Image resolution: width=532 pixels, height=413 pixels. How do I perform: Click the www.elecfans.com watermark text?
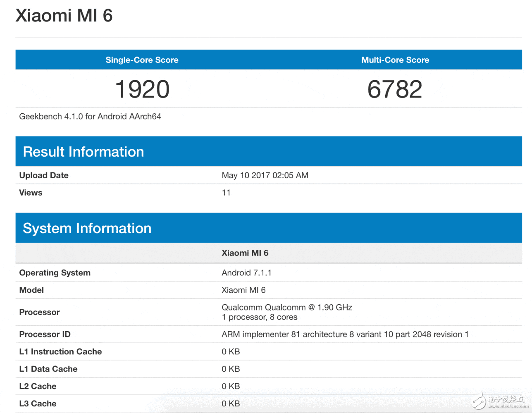pos(508,406)
